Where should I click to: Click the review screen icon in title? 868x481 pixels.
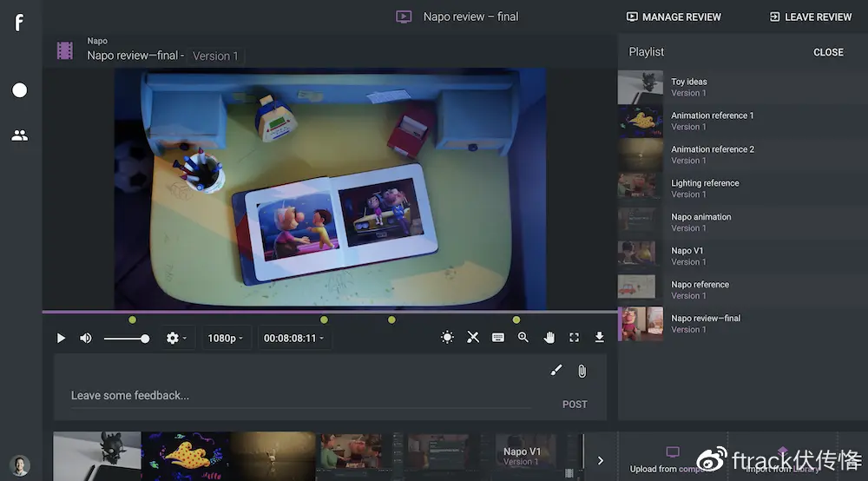point(404,16)
